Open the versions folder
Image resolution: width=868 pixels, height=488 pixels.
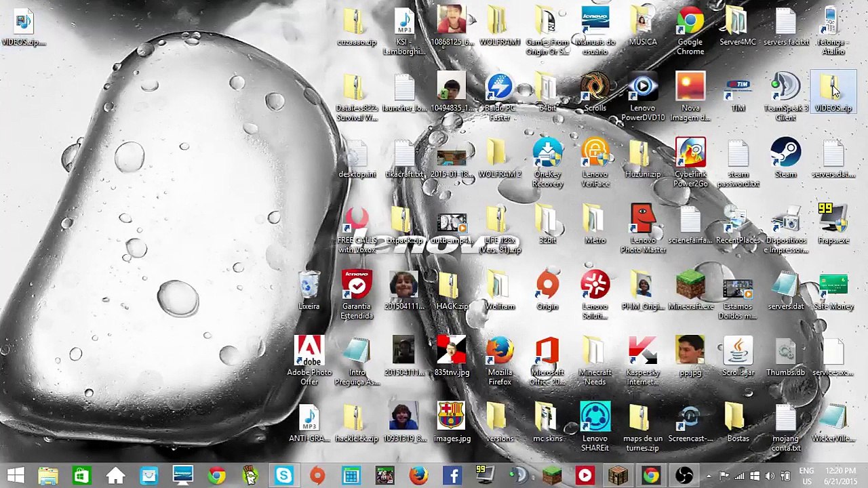[500, 423]
